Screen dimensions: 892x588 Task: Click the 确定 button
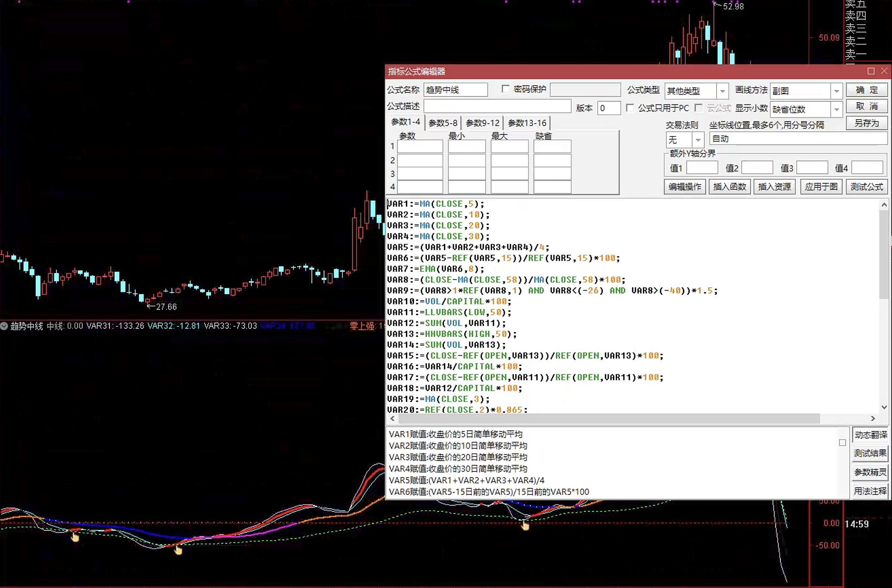tap(867, 90)
